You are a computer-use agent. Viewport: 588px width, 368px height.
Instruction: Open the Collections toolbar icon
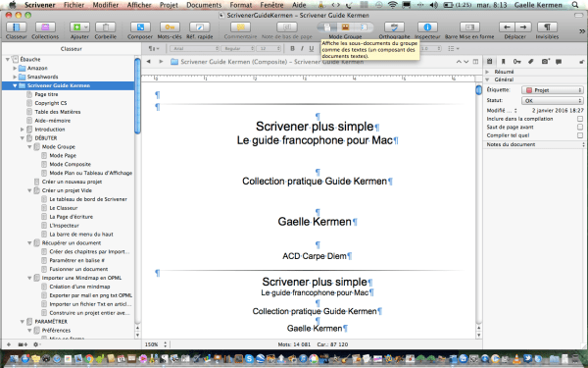pyautogui.click(x=45, y=27)
